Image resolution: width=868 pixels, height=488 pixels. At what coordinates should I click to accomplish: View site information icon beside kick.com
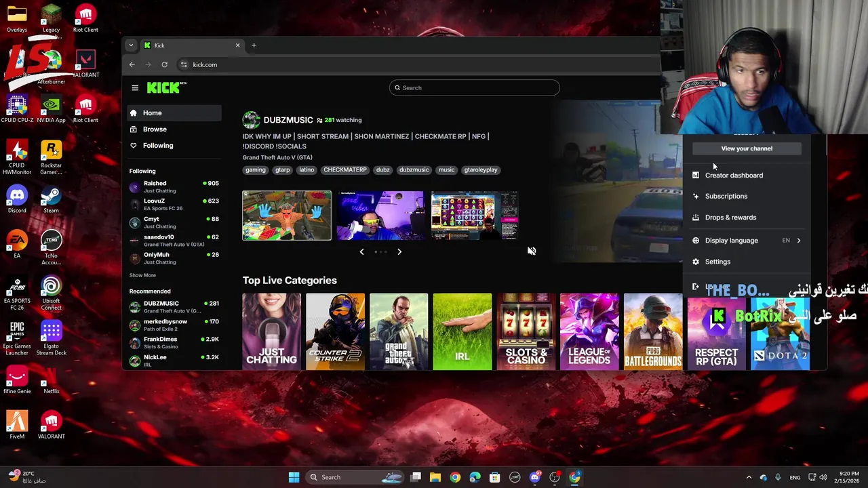tap(183, 64)
